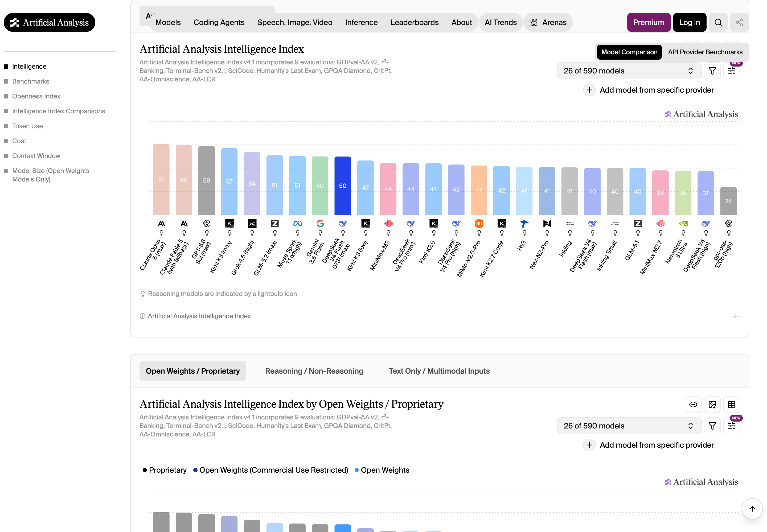Go to Token Use section
Viewport: 767px width, 532px height.
(x=27, y=126)
